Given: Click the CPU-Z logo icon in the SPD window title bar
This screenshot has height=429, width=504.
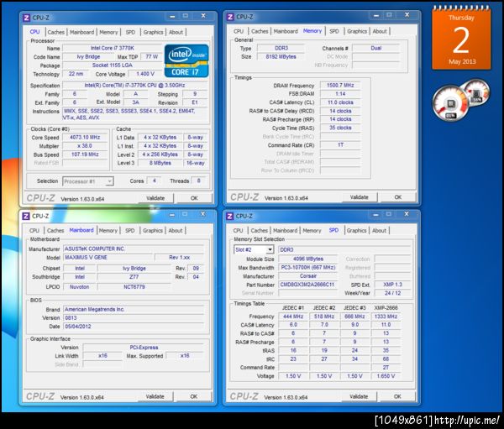Looking at the screenshot, I should [230, 216].
